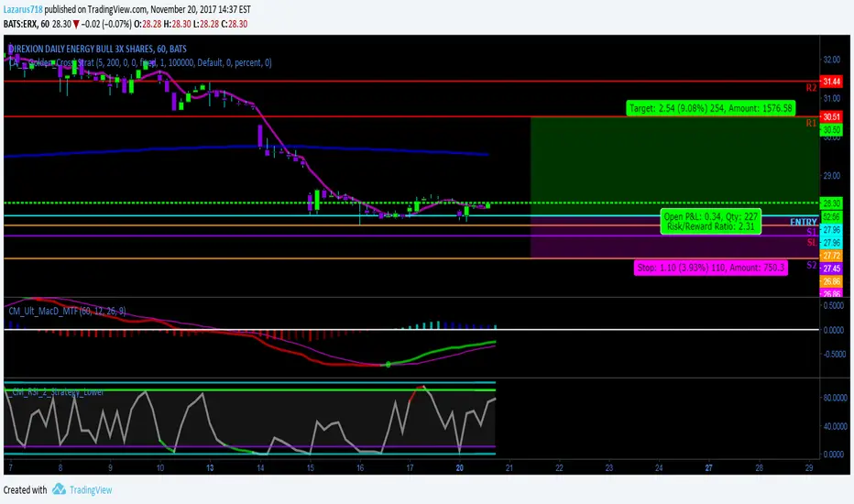854x504 pixels.
Task: Click the Created with caption text
Action: point(25,490)
